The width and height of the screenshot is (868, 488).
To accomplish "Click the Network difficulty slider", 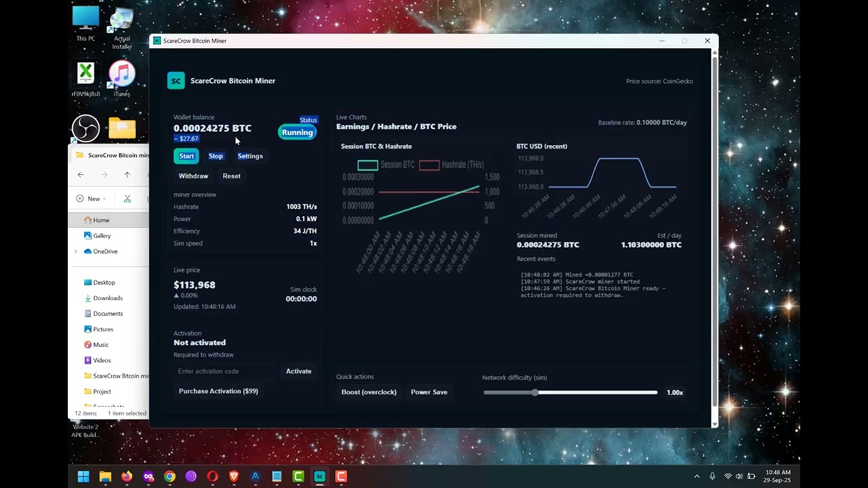I will 570,392.
